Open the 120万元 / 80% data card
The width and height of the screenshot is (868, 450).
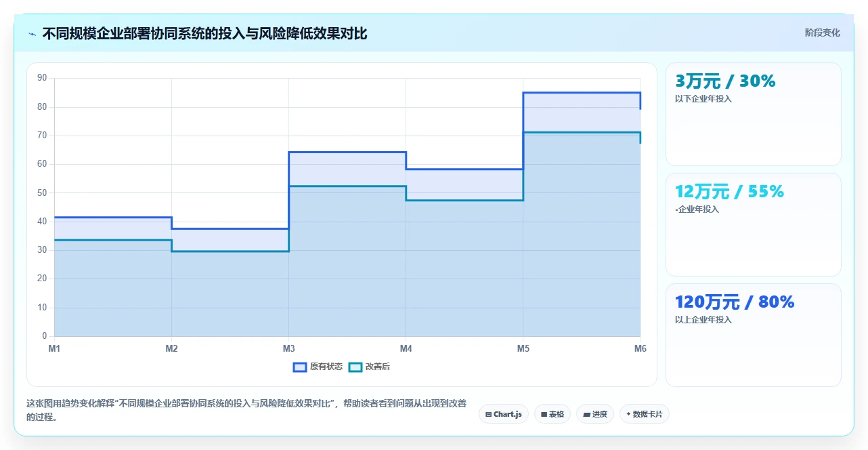click(x=754, y=335)
